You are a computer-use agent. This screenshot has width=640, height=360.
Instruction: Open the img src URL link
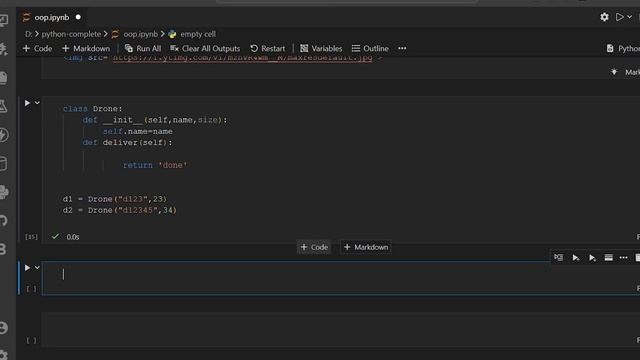pos(242,58)
